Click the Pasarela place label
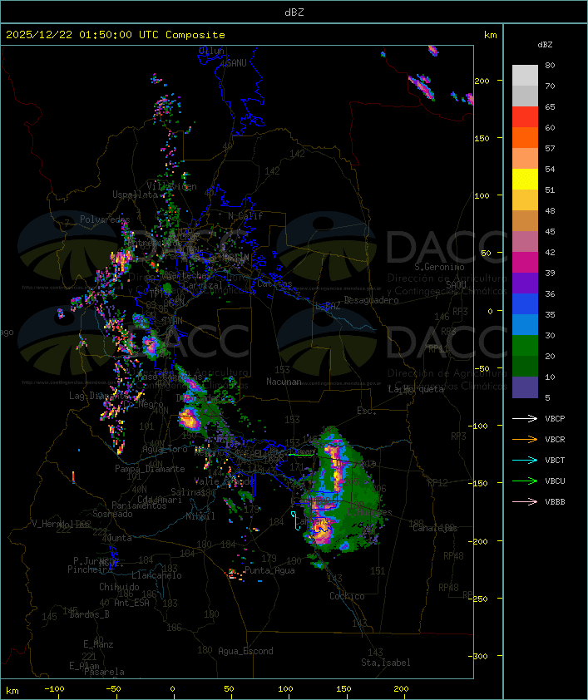The width and height of the screenshot is (588, 700). click(104, 672)
